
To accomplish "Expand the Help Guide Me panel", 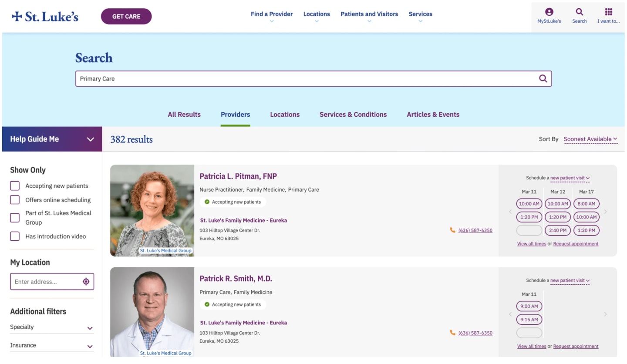I will pyautogui.click(x=52, y=139).
